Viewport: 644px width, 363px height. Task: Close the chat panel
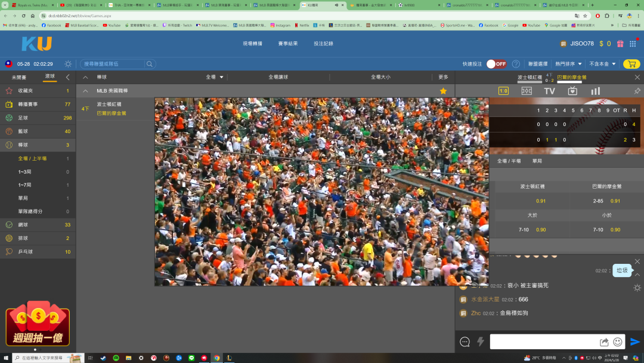(x=637, y=262)
